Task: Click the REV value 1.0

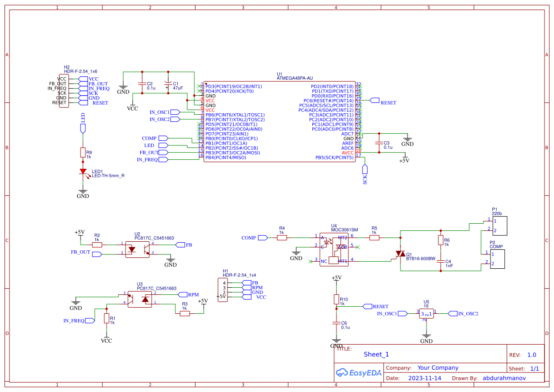Action: tap(532, 354)
